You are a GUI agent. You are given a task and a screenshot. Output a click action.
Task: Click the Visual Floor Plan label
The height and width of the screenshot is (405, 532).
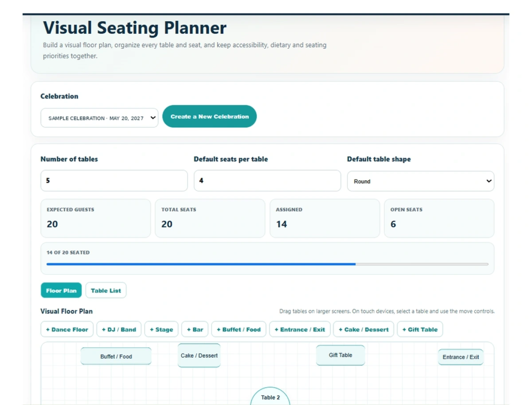point(66,311)
